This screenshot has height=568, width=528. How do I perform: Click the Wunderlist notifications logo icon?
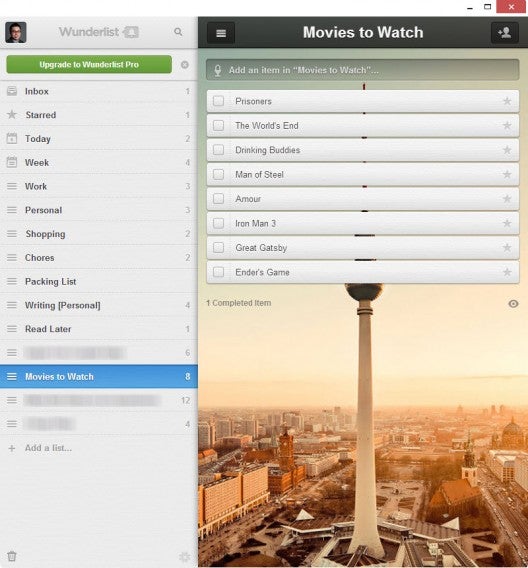[130, 32]
